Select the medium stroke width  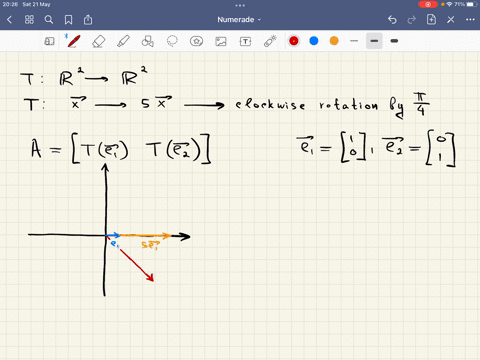(374, 41)
